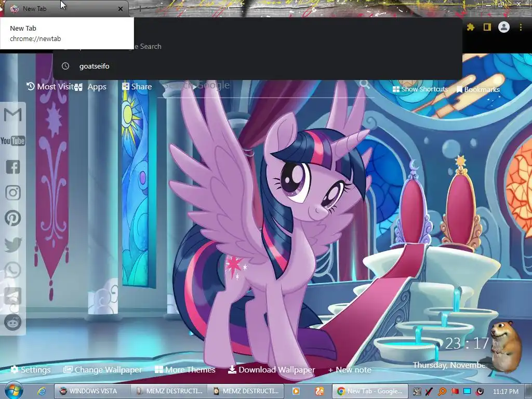Viewport: 532px width, 399px height.
Task: Open More Themes
Action: (x=185, y=369)
